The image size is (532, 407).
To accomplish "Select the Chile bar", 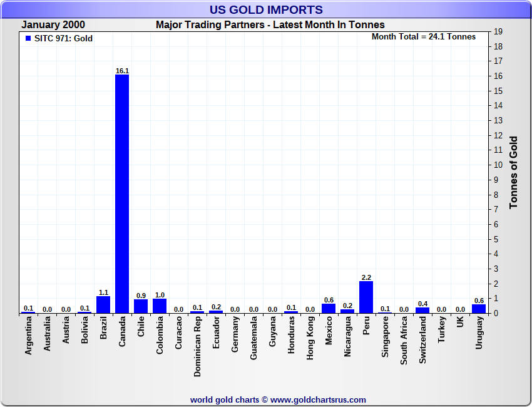I will [x=141, y=307].
